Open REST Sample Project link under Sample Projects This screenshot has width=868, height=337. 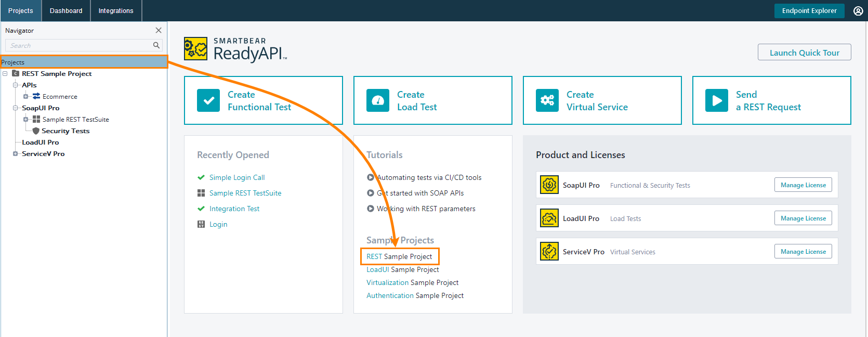(x=399, y=256)
